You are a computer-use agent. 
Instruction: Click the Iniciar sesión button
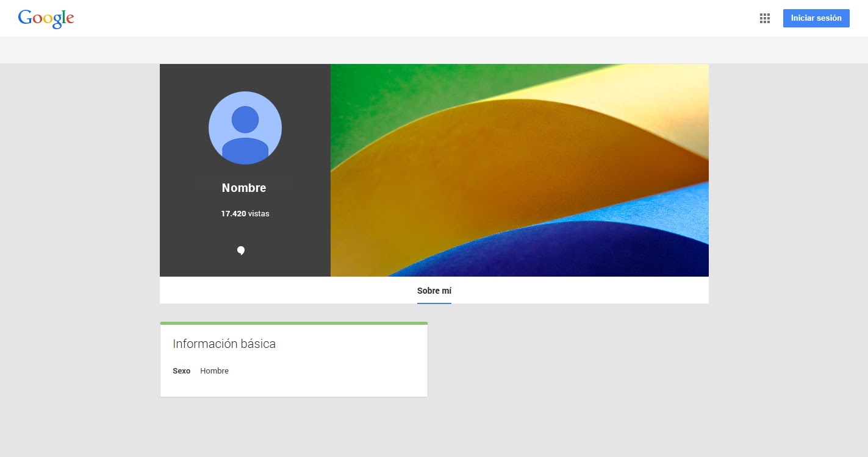816,18
